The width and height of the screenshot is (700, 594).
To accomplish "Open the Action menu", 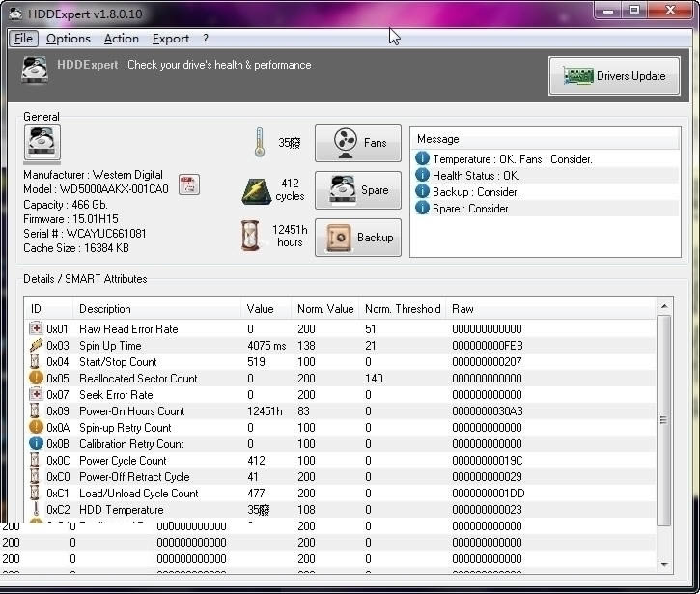I will 121,39.
